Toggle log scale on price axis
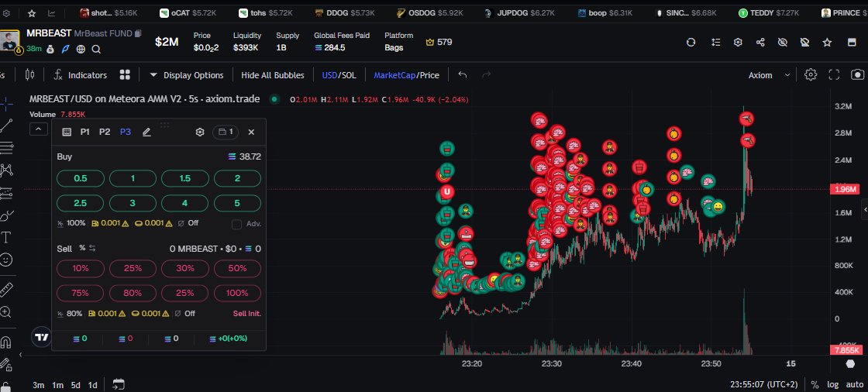Image resolution: width=868 pixels, height=392 pixels. 832,385
